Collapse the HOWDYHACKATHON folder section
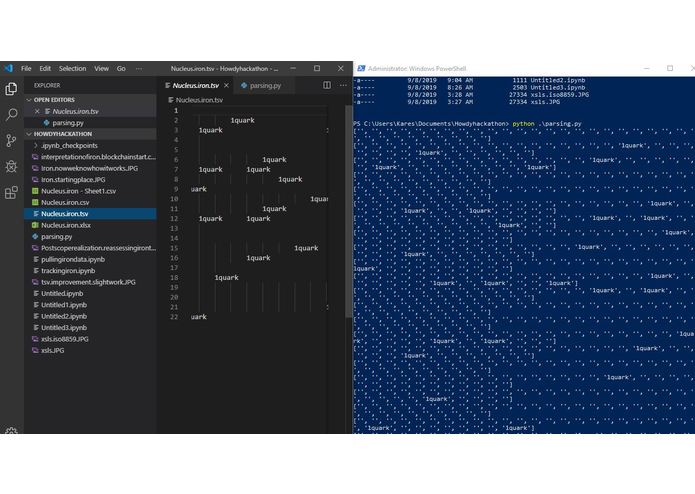Screen dimensions: 695x494 (90, 134)
